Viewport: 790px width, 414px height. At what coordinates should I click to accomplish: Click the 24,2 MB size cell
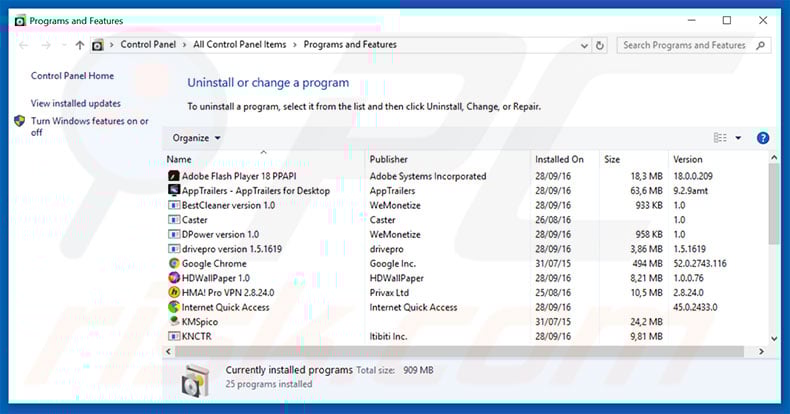click(x=646, y=322)
